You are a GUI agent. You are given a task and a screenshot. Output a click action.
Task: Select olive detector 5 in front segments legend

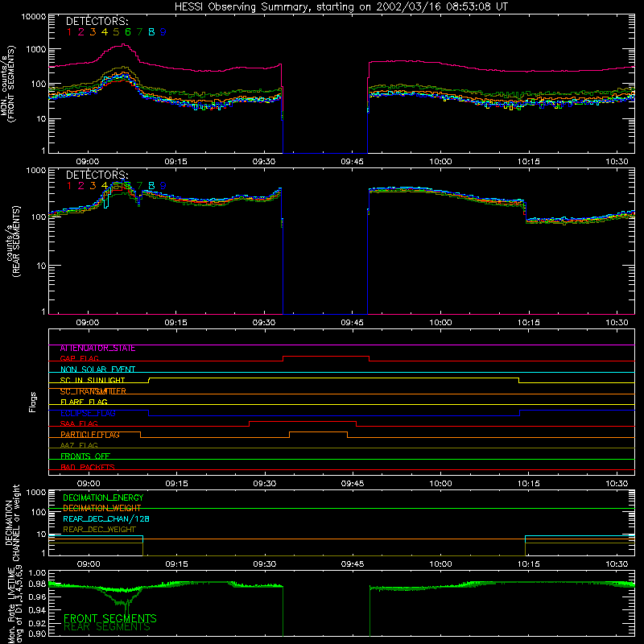116,32
